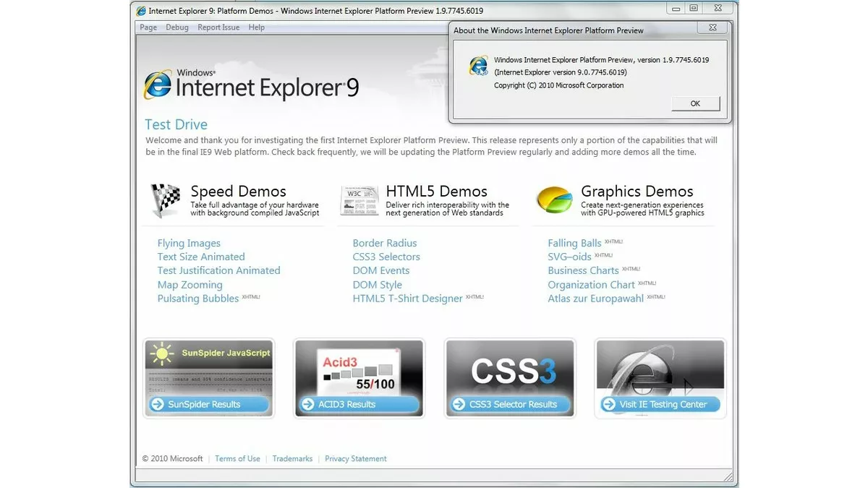The image size is (868, 488).
Task: Open the Page menu
Action: (x=148, y=27)
